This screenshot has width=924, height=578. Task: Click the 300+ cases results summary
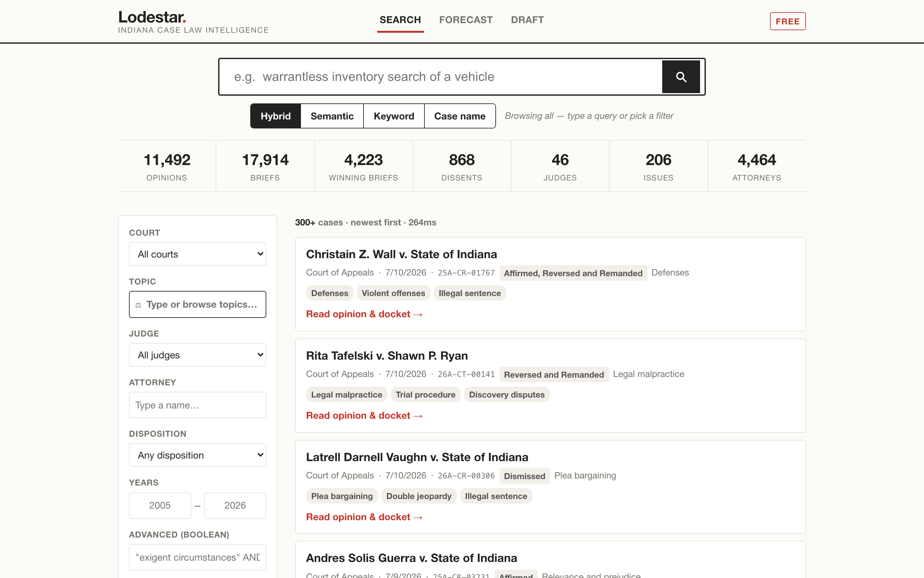click(x=365, y=223)
